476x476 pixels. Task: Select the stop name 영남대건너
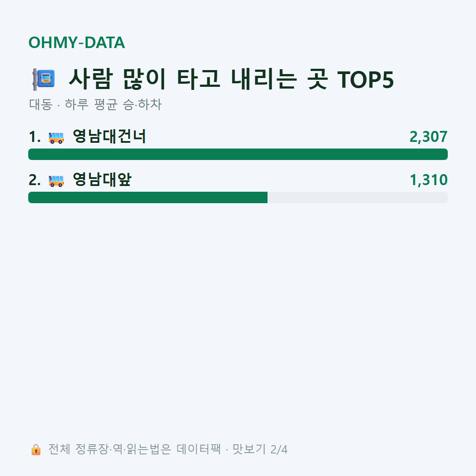(109, 136)
